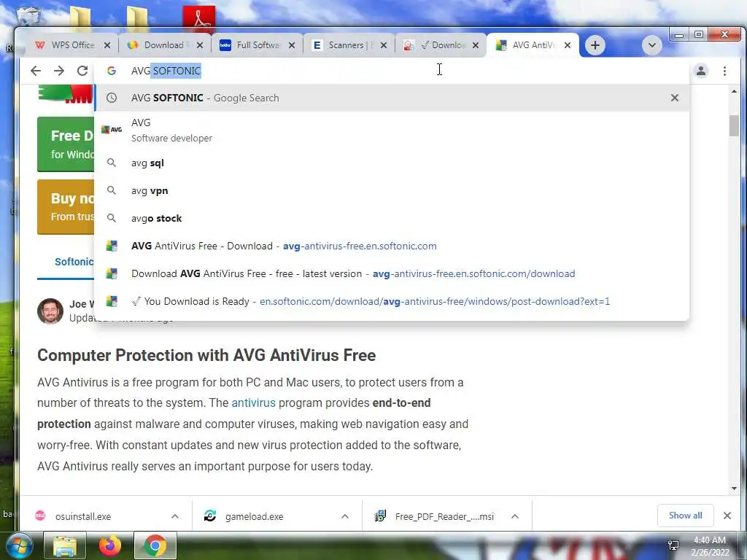The image size is (747, 560).
Task: Click the page scrollbar up arrow
Action: click(x=734, y=91)
